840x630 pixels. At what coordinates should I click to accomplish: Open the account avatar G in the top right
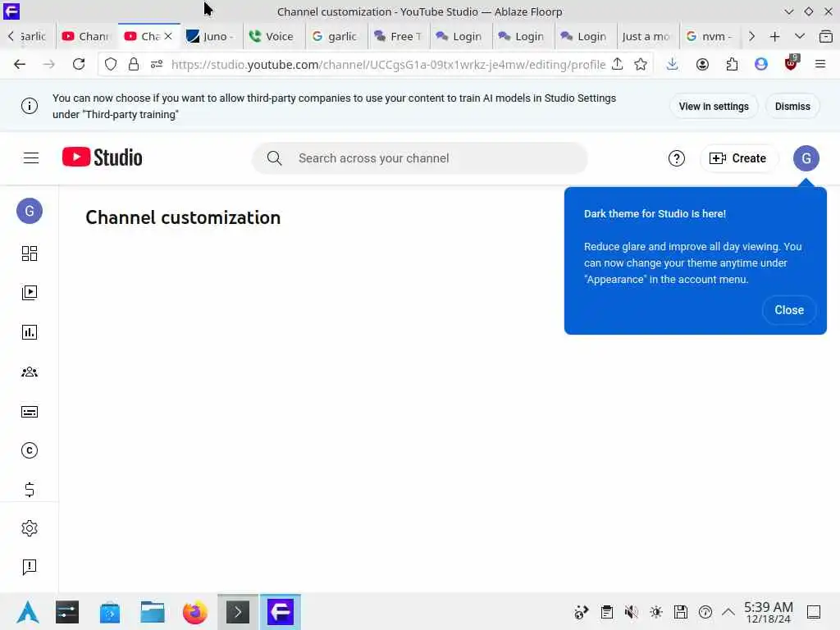[806, 158]
